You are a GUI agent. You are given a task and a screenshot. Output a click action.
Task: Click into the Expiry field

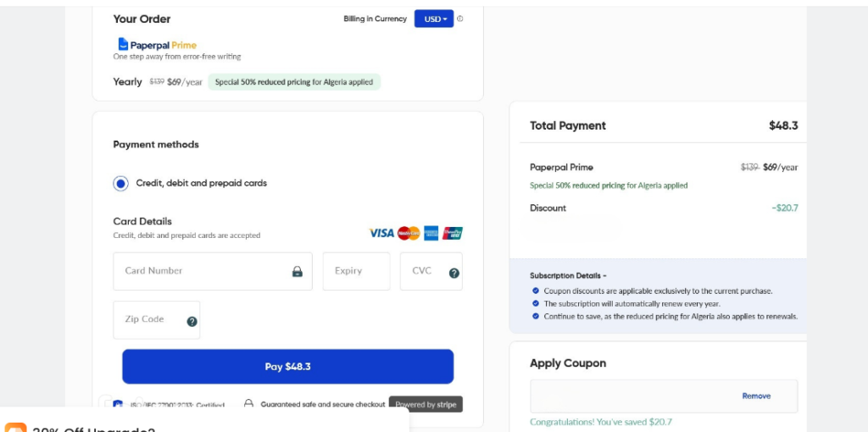pos(356,271)
